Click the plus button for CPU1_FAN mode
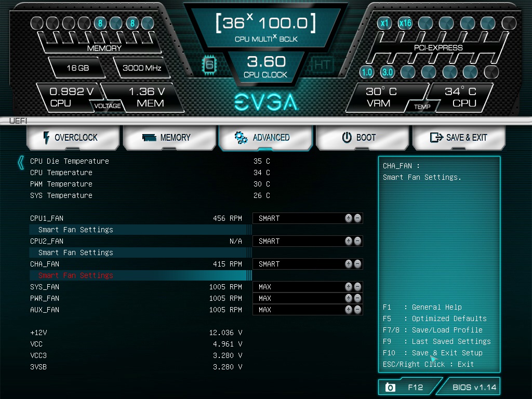Image resolution: width=532 pixels, height=399 pixels. [x=349, y=218]
